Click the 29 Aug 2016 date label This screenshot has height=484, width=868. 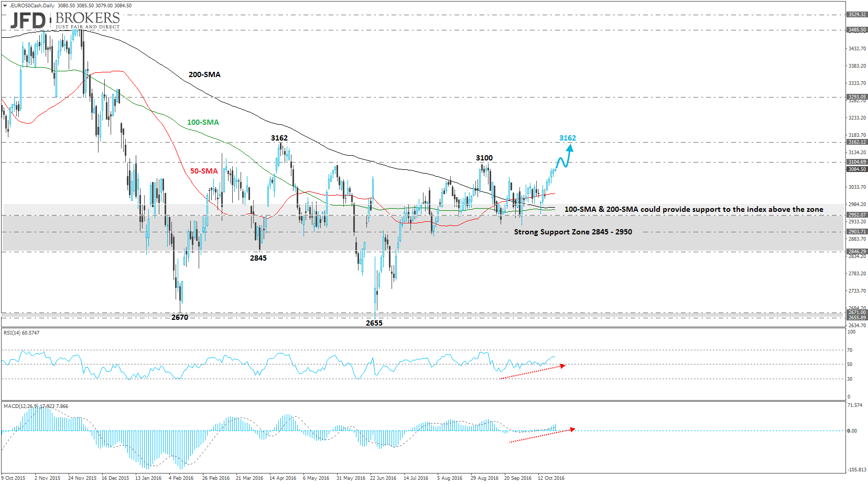click(x=484, y=478)
